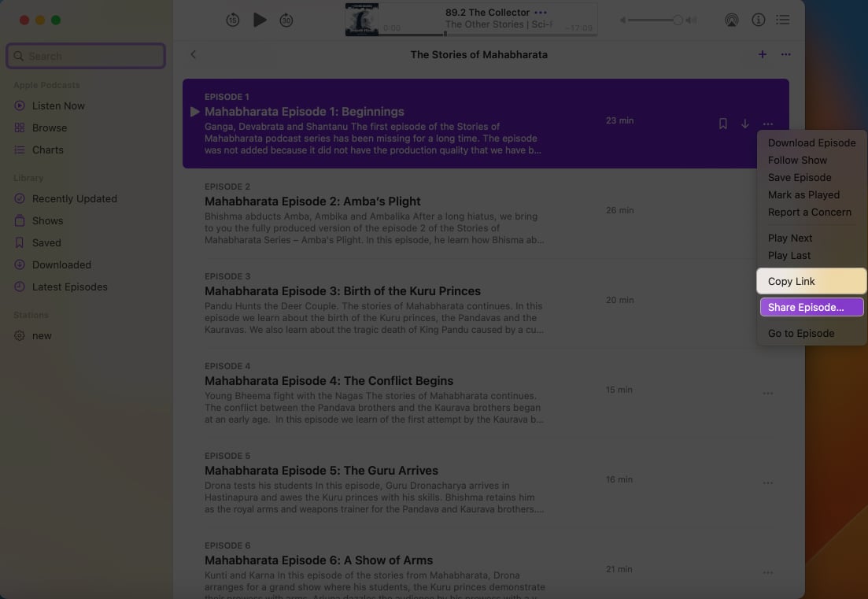This screenshot has width=868, height=599.
Task: Open more options dots for Episode 5
Action: point(768,483)
